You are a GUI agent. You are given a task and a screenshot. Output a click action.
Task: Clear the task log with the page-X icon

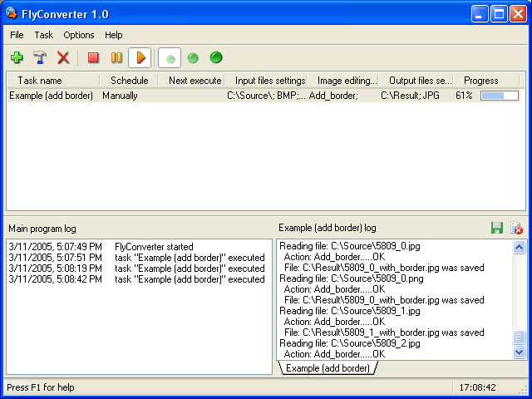[516, 228]
